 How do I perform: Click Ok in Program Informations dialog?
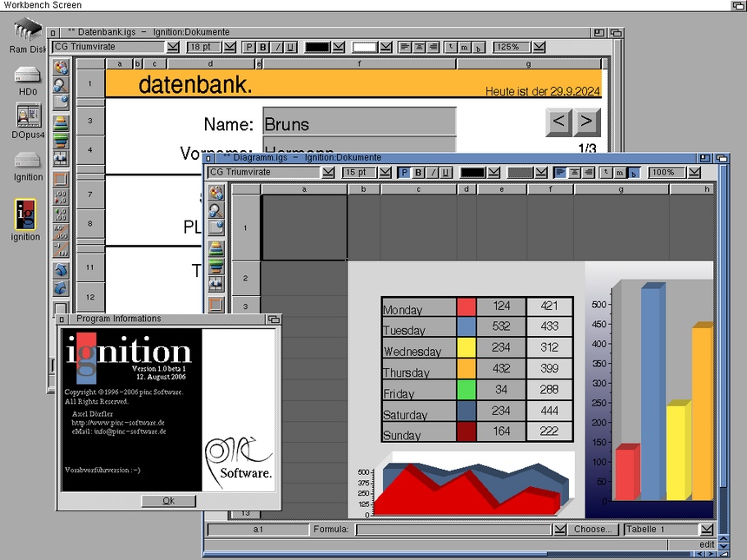(x=169, y=500)
